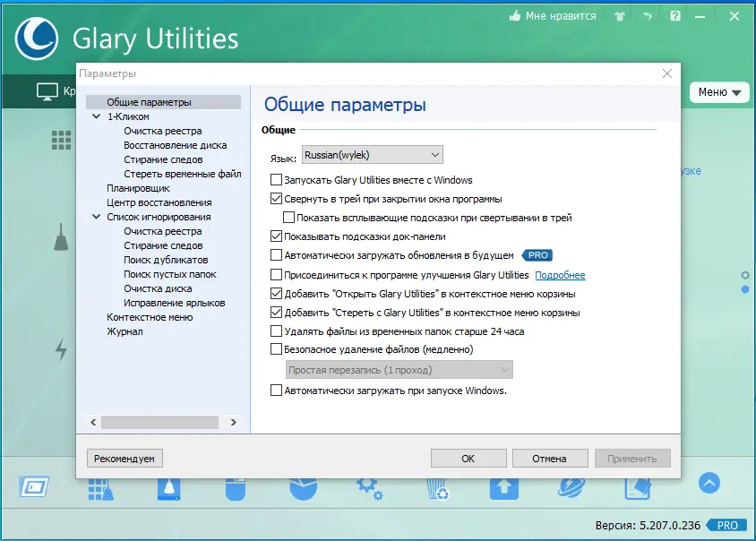Open the gears startup manager dock icon
The image size is (756, 541).
[x=370, y=489]
